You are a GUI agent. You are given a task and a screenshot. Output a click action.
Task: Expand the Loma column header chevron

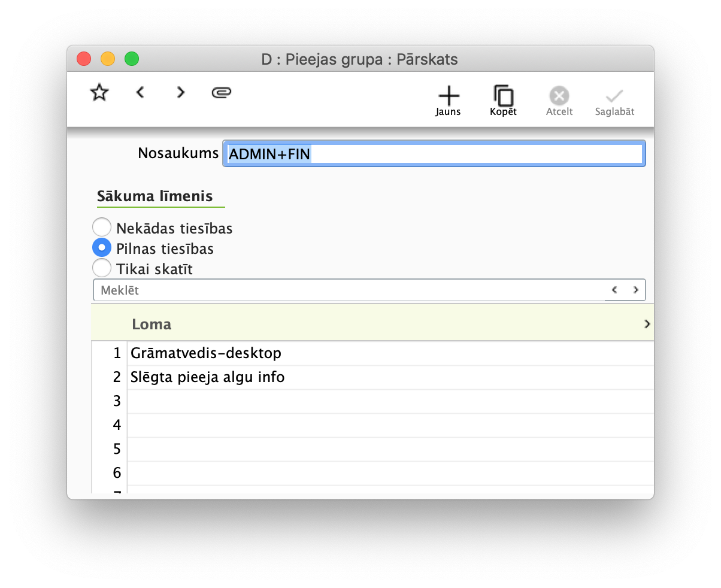pyautogui.click(x=647, y=323)
